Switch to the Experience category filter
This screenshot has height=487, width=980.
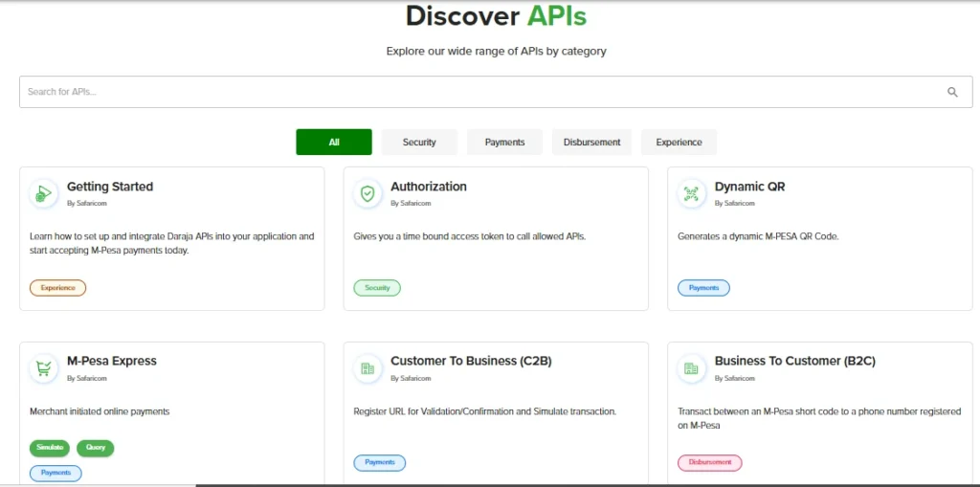click(x=679, y=142)
